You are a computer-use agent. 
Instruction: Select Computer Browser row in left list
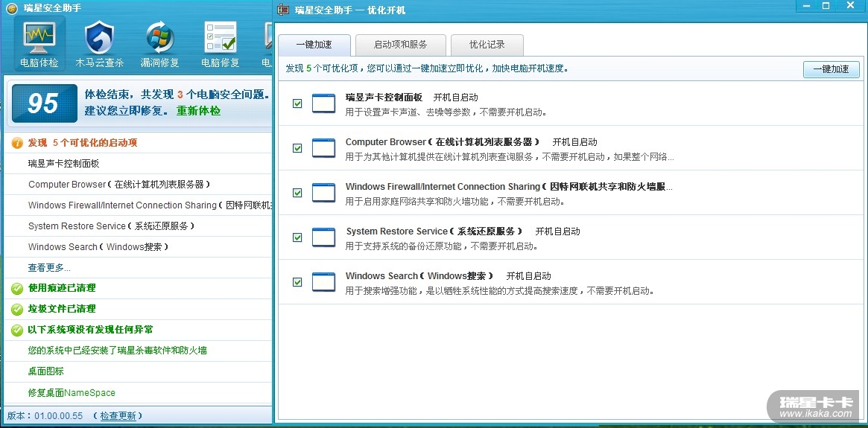137,185
